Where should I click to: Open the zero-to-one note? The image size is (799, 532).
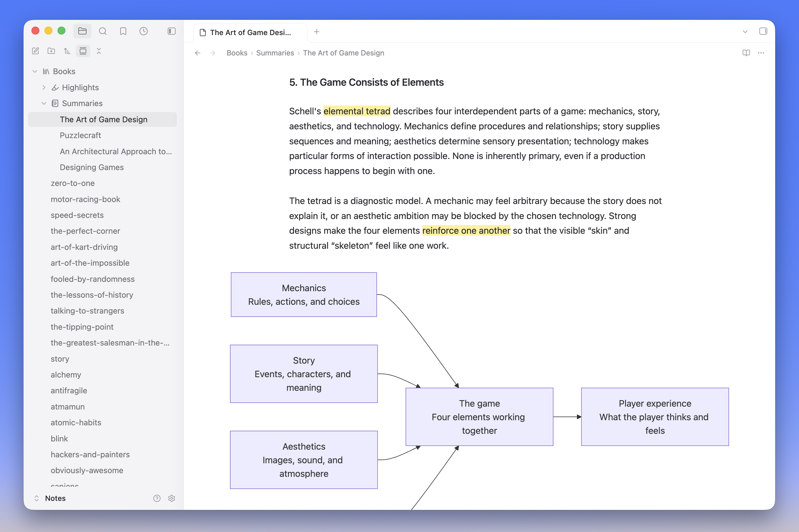(102, 183)
